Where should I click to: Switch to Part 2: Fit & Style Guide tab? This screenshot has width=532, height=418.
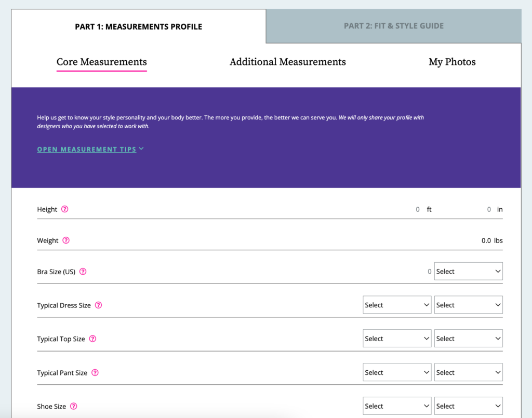[394, 26]
